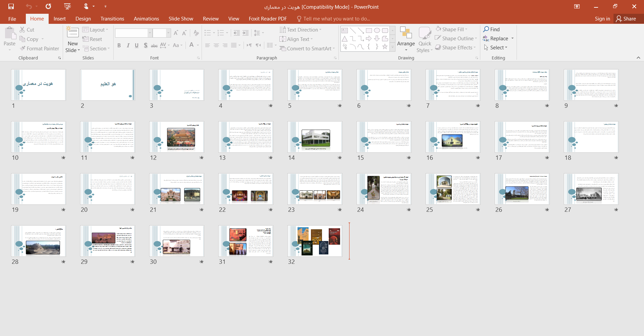The width and height of the screenshot is (644, 336).
Task: Click the Format Painter brush icon
Action: [x=23, y=49]
